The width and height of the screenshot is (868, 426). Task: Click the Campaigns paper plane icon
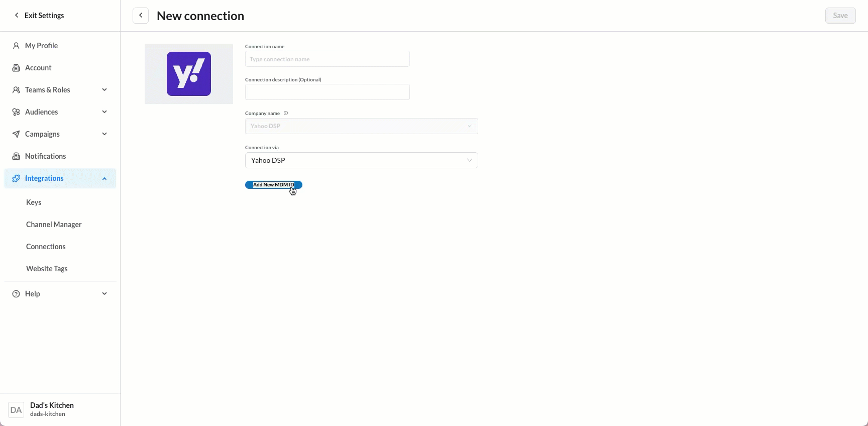(16, 134)
